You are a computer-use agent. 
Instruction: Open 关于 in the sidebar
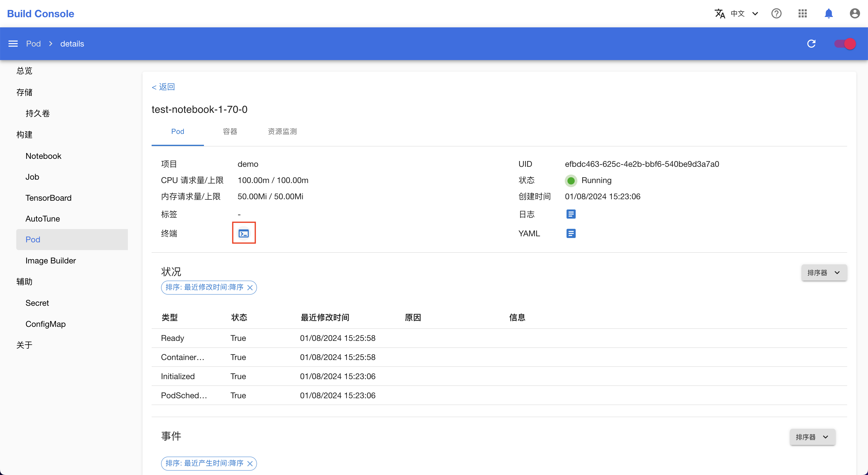coord(24,345)
